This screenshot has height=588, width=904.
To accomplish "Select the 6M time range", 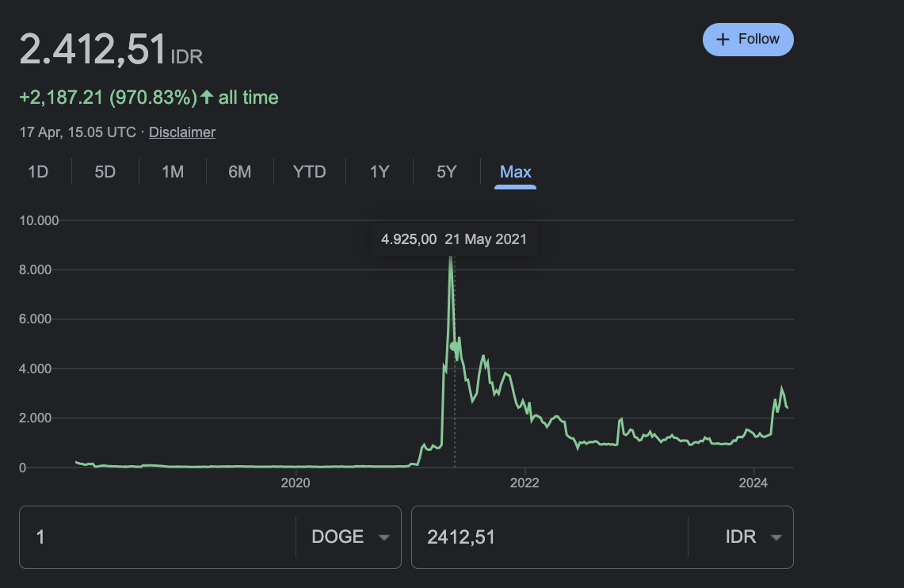I will point(240,171).
